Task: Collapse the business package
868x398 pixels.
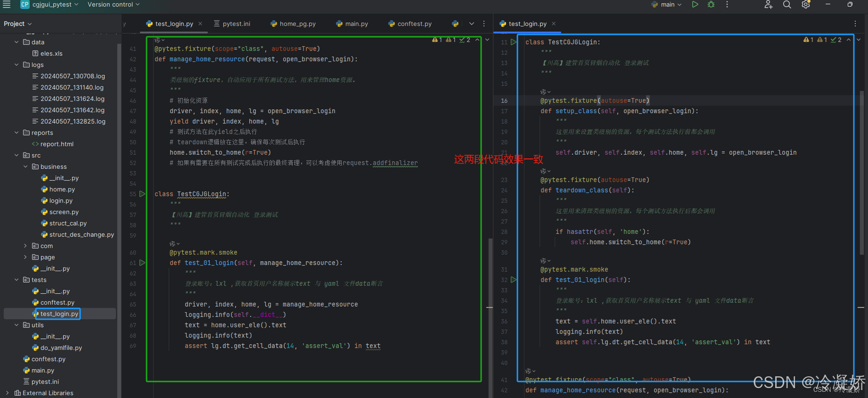Action: click(x=25, y=166)
